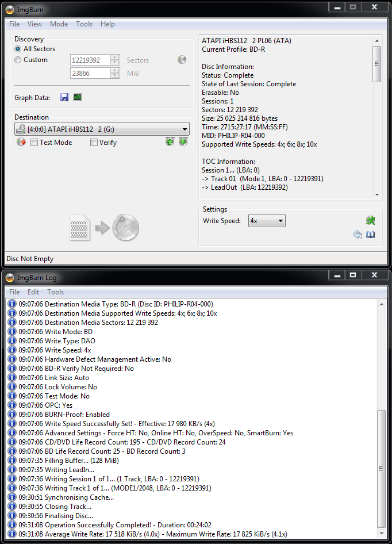Image resolution: width=392 pixels, height=544 pixels.
Task: Click the MiB input field showing 23866
Action: point(90,73)
